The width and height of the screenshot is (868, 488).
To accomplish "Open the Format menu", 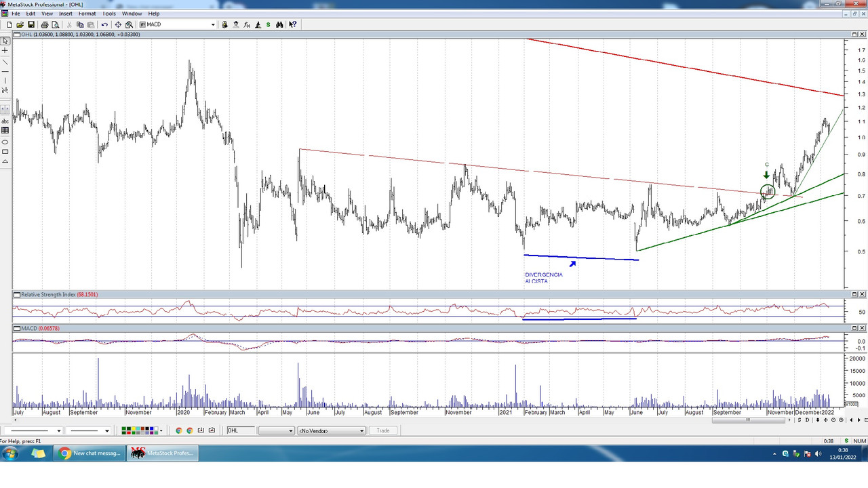I will 87,14.
